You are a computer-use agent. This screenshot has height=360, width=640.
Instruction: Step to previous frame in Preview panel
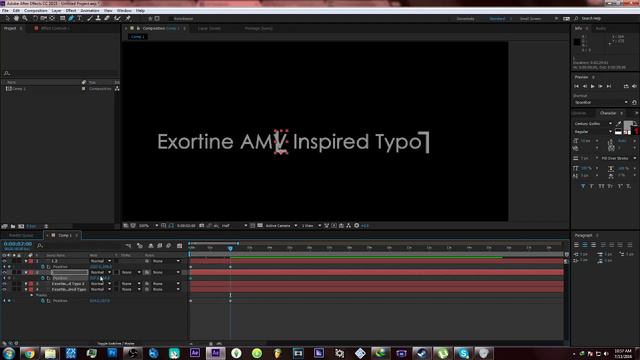pos(584,86)
